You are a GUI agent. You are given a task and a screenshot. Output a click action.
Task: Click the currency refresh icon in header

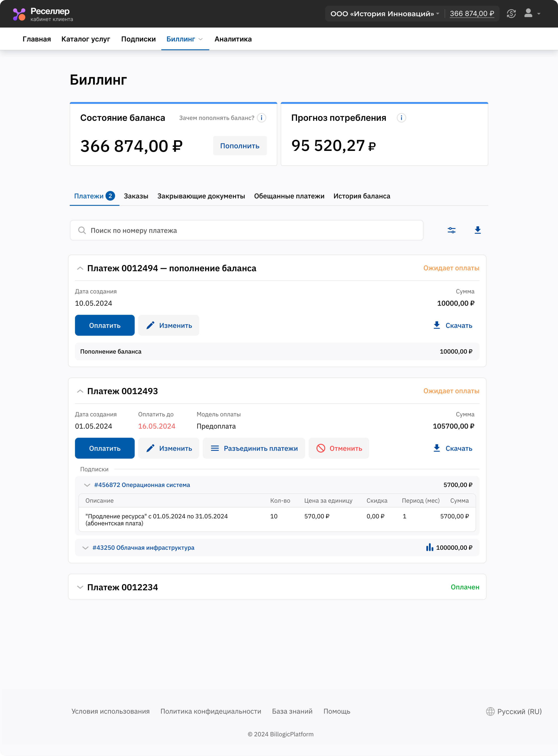[x=511, y=13]
